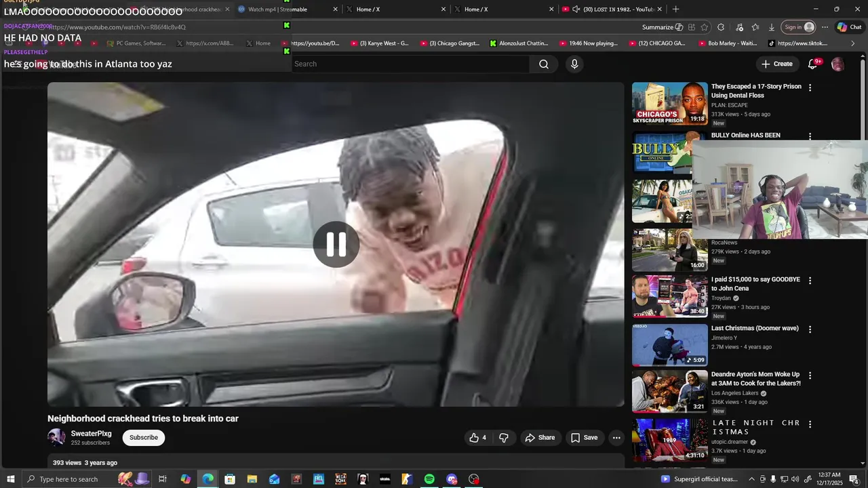The height and width of the screenshot is (488, 868).
Task: Open the Windows notification center icon
Action: tap(854, 479)
